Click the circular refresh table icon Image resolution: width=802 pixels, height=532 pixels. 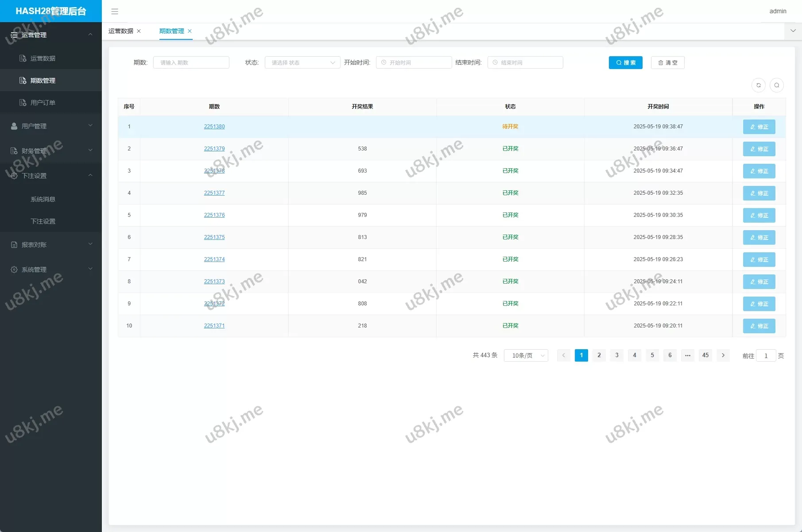point(759,85)
